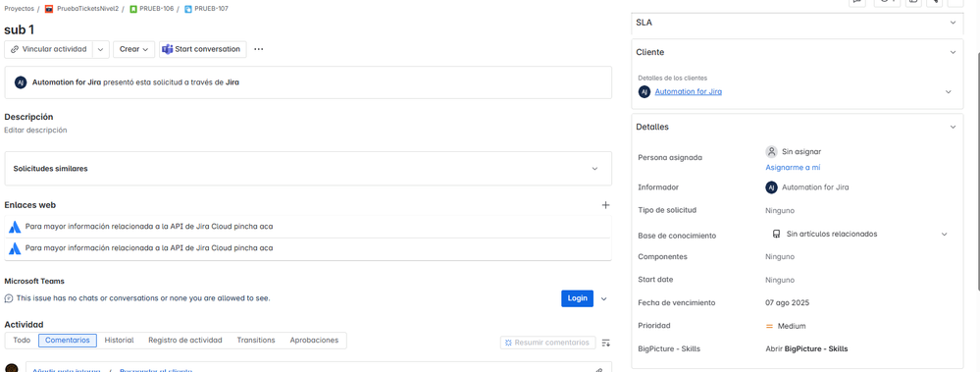This screenshot has height=372, width=980.
Task: Click the Start conversation button
Action: [x=202, y=49]
